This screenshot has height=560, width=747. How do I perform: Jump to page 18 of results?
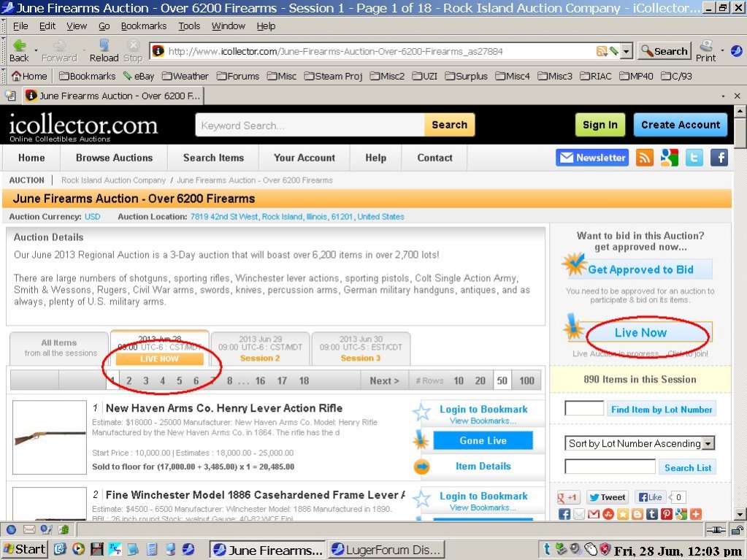click(x=304, y=380)
